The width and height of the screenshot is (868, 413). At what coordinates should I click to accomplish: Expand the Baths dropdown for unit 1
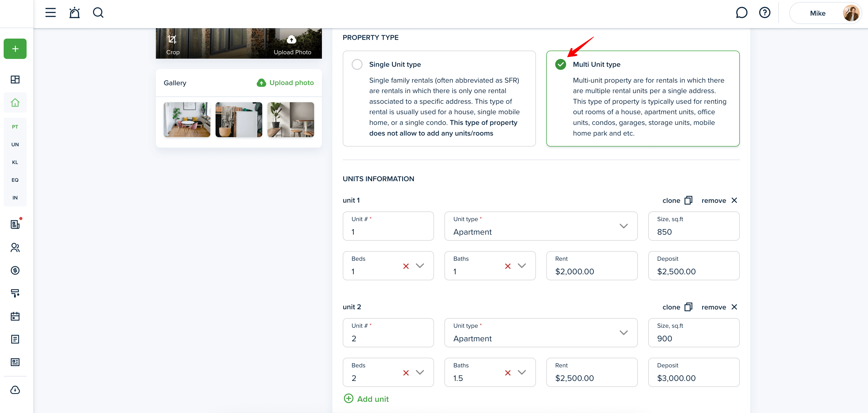tap(522, 266)
